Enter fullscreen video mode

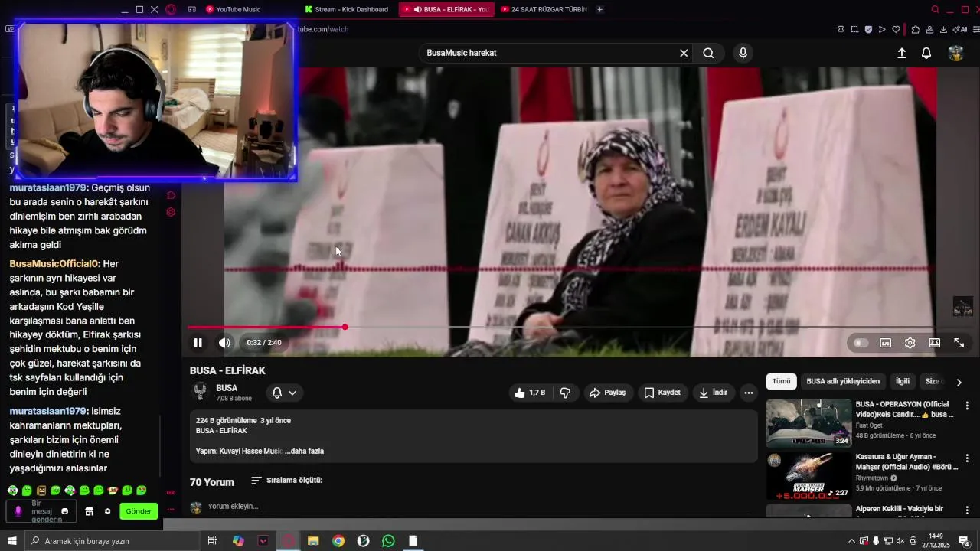(959, 343)
